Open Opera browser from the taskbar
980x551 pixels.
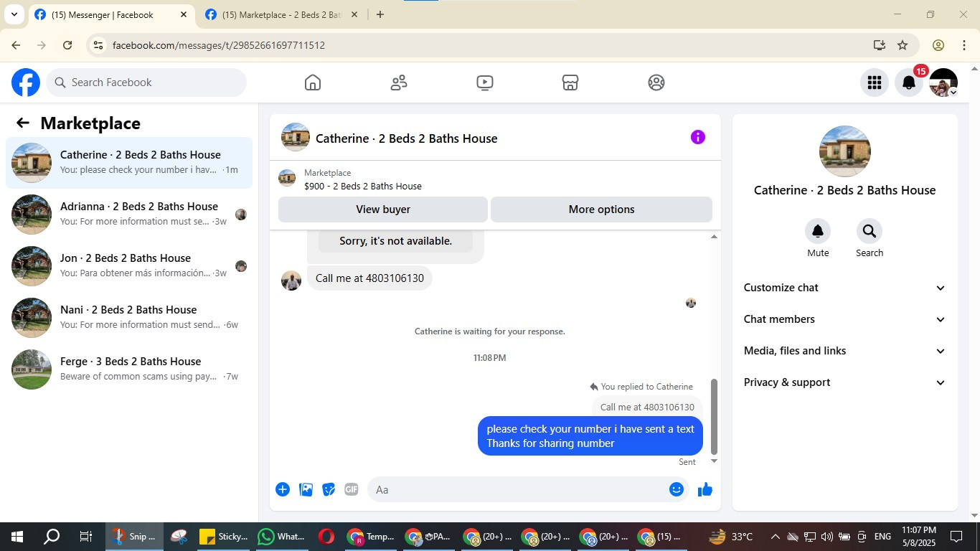click(x=326, y=537)
